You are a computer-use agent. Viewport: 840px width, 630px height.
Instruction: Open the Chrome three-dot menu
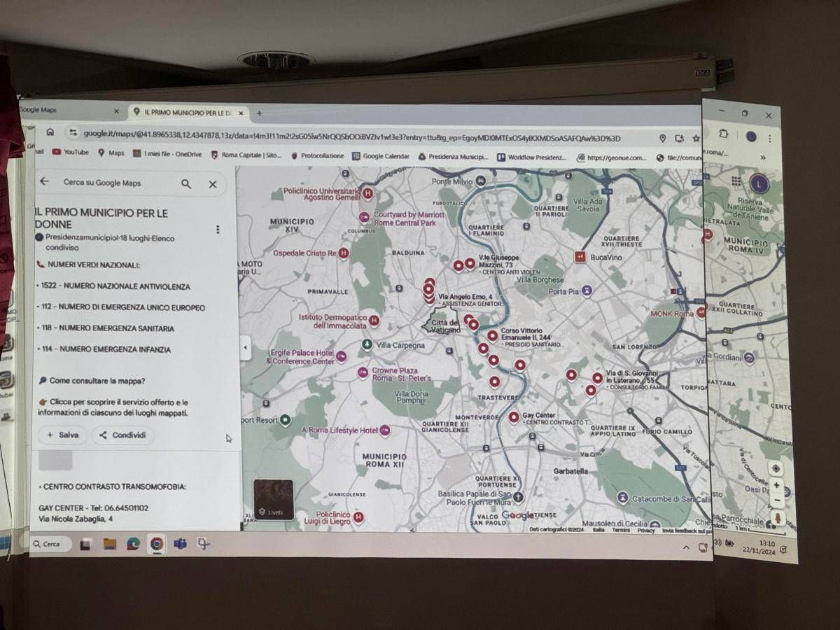(770, 138)
